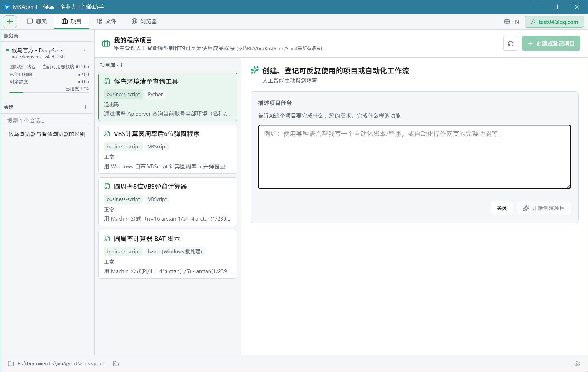Switch to the 聊天 tab
Screen dimensions: 588x372
37,21
